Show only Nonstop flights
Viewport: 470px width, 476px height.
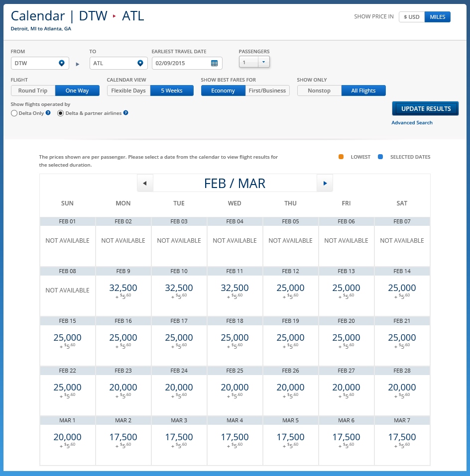pos(319,91)
